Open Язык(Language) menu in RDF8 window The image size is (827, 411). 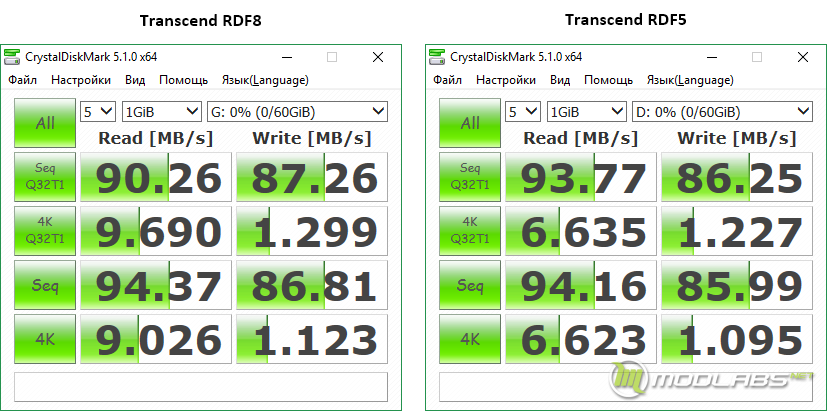265,80
